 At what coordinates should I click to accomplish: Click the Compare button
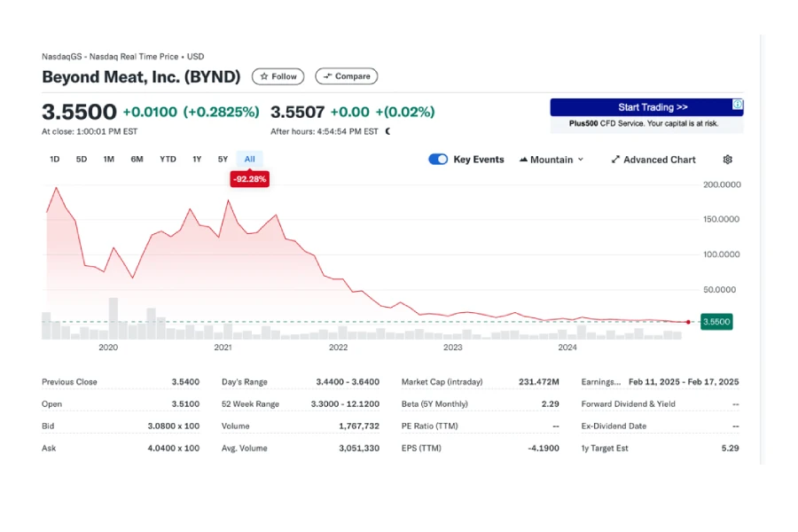click(x=347, y=76)
